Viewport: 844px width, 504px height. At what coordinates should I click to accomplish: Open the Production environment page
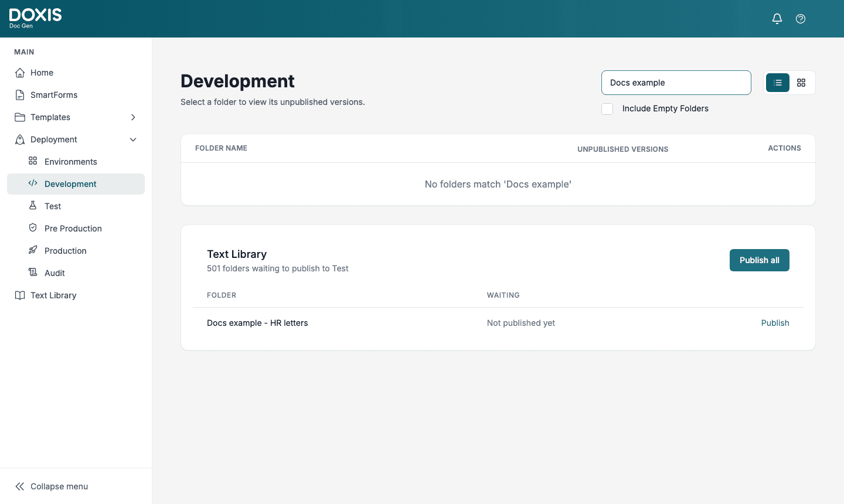[76, 251]
